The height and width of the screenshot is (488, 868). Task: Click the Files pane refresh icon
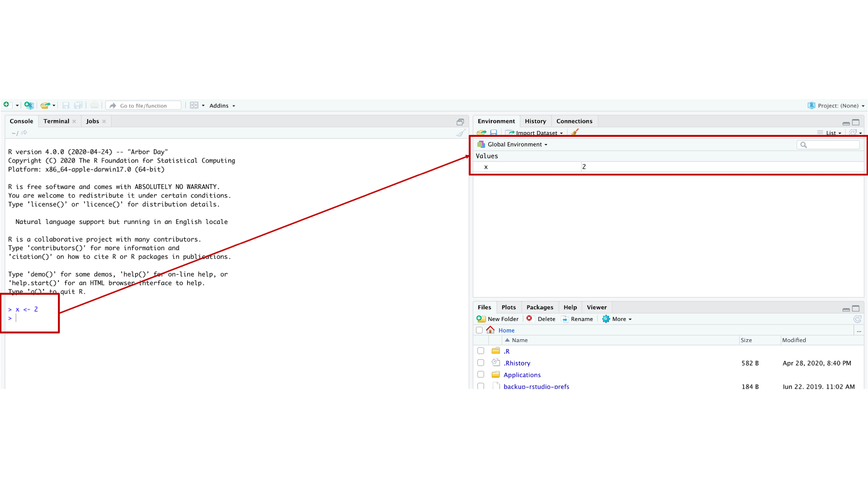click(857, 319)
